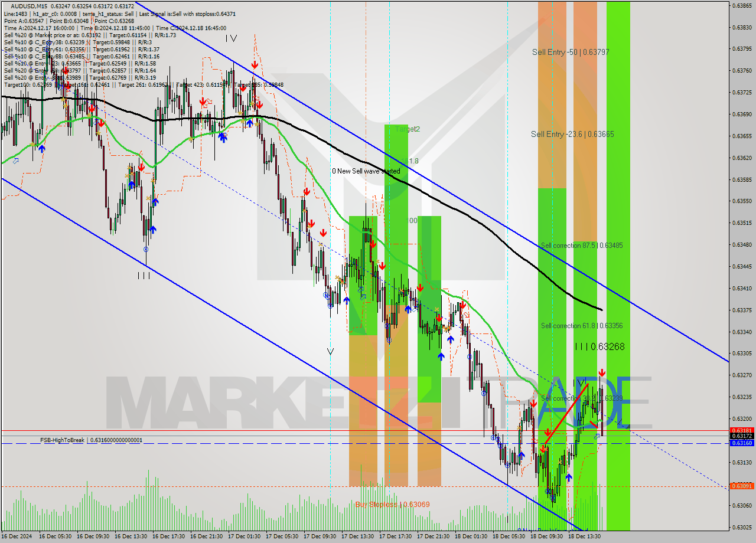
Task: Click the 'V' wave label below 17 Dec low
Action: pos(330,351)
